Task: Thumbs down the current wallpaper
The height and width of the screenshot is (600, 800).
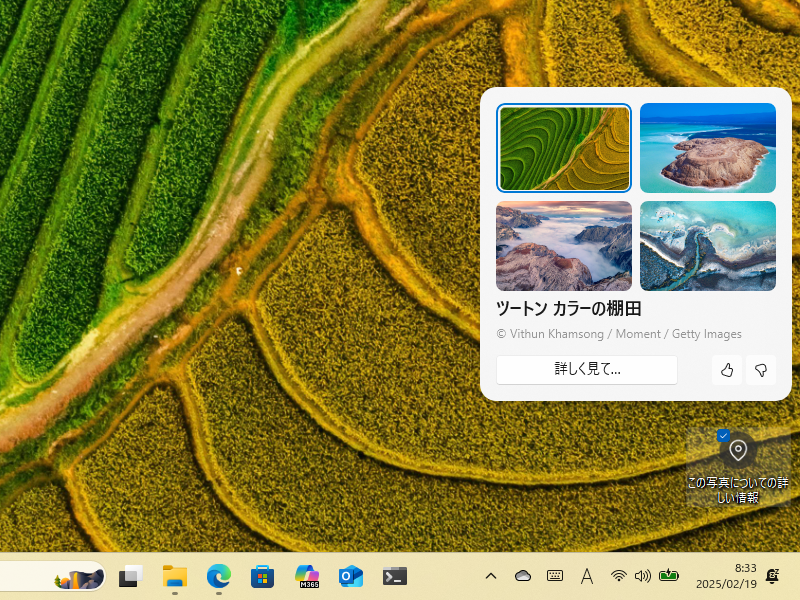Action: click(761, 369)
